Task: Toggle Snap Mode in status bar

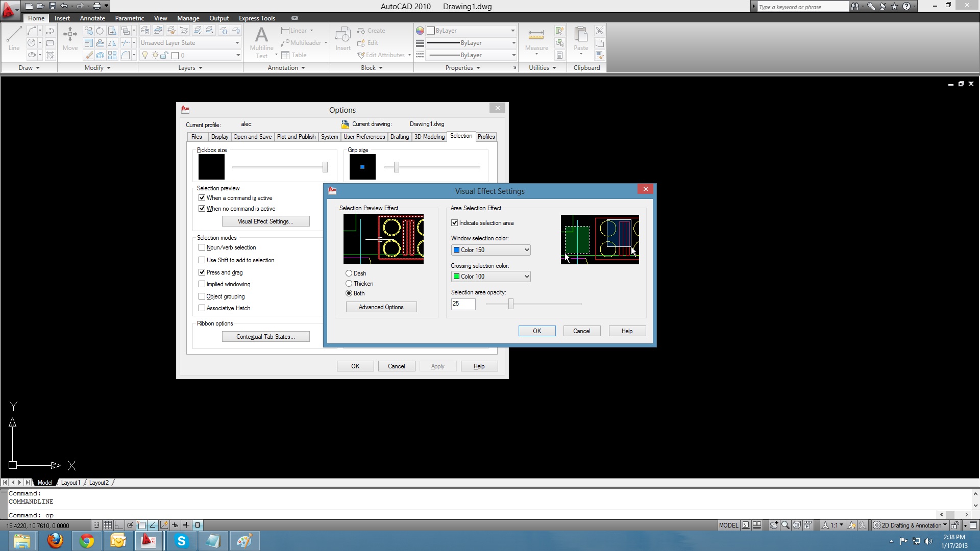Action: 96,525
